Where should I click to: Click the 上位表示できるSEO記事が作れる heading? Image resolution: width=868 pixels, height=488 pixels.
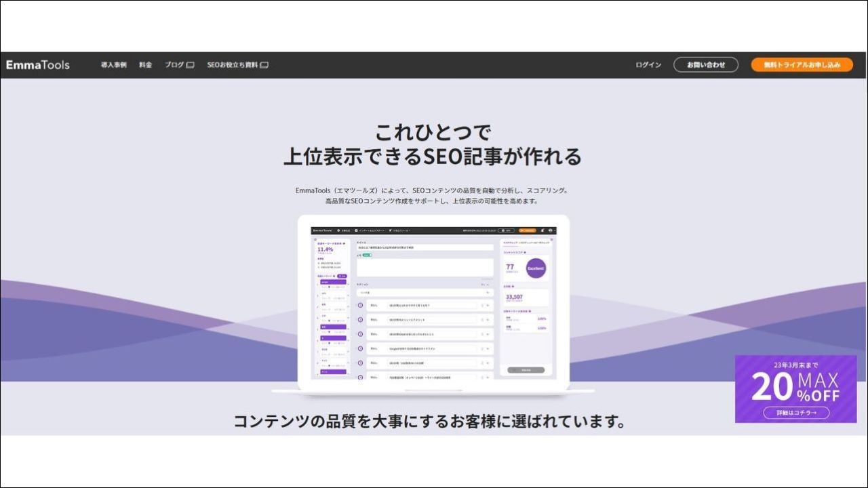tap(433, 157)
